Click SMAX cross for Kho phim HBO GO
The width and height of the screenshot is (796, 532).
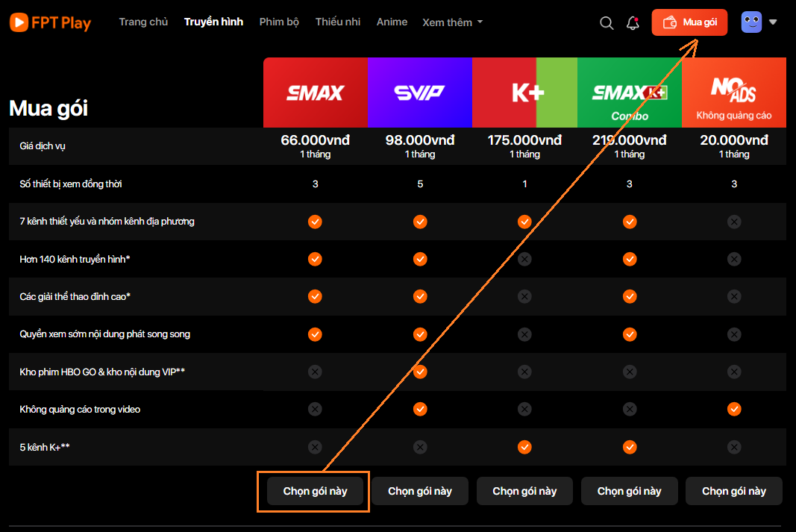point(315,372)
